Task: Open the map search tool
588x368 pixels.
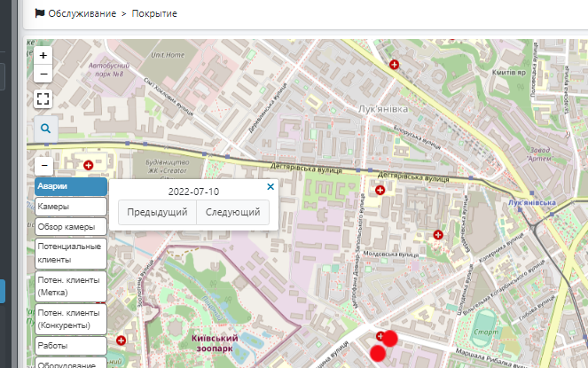Action: point(45,129)
